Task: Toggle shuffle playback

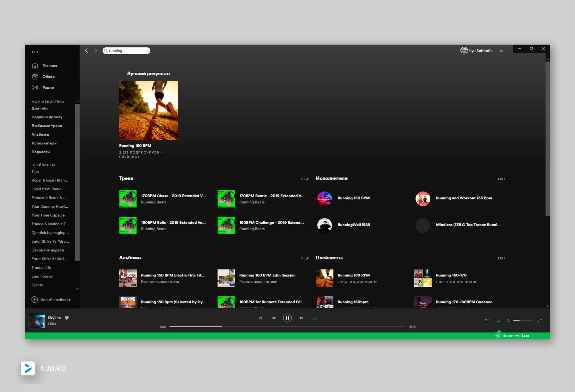Action: 260,318
